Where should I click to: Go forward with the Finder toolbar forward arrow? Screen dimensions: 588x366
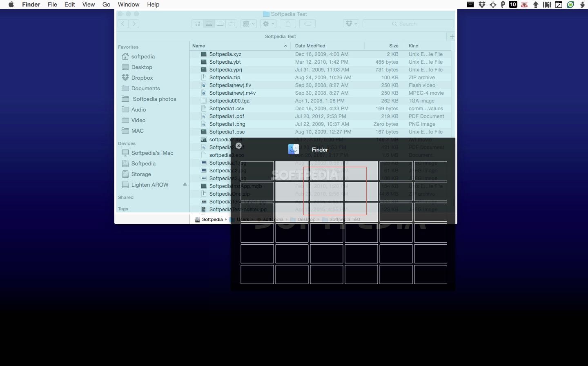134,24
